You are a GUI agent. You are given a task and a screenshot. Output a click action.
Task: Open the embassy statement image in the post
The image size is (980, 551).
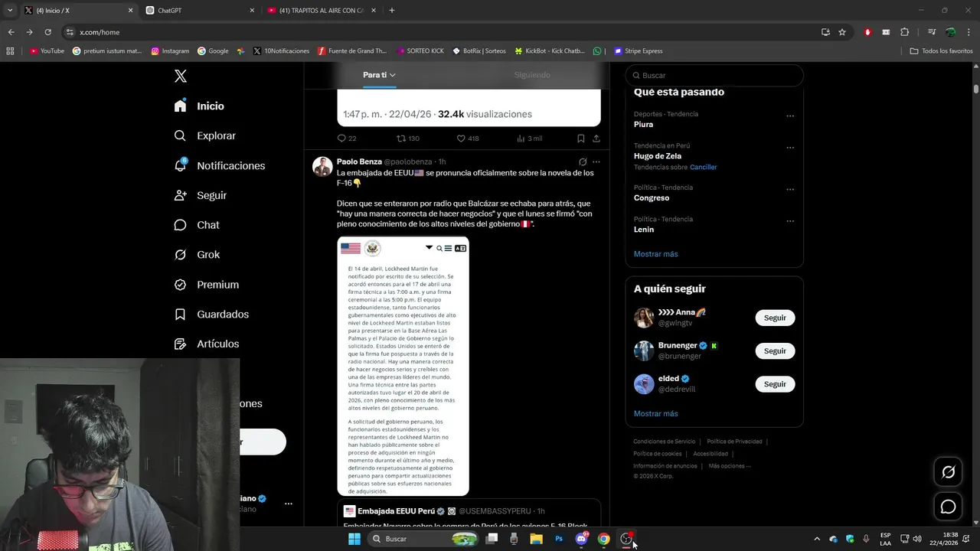[403, 367]
